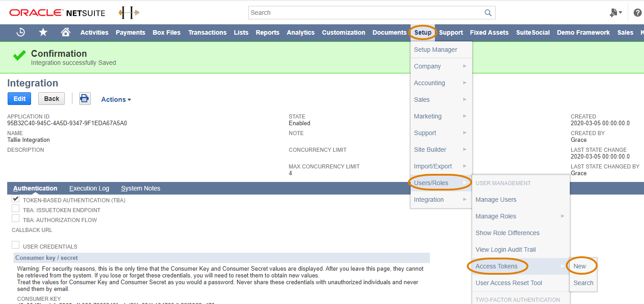Expand the Site Builder submenu
Image resolution: width=644 pixels, height=304 pixels.
[x=441, y=150]
